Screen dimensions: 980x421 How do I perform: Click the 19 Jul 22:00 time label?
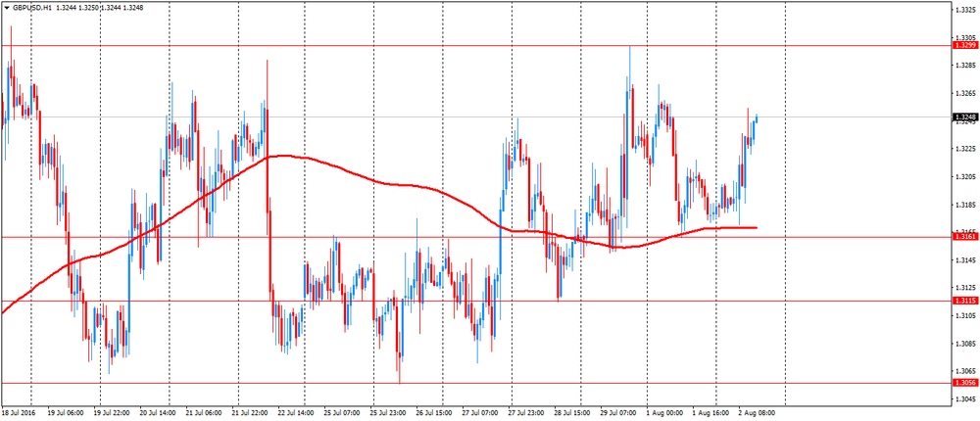[x=111, y=413]
